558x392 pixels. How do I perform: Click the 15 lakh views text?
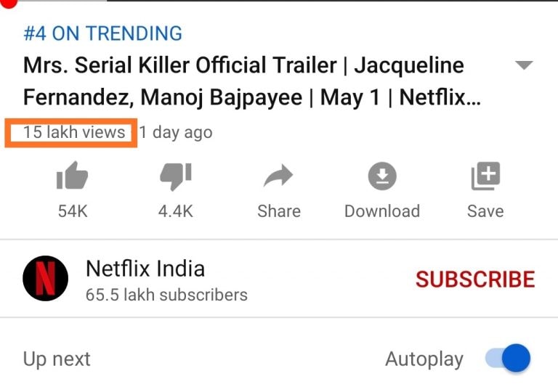(x=73, y=132)
